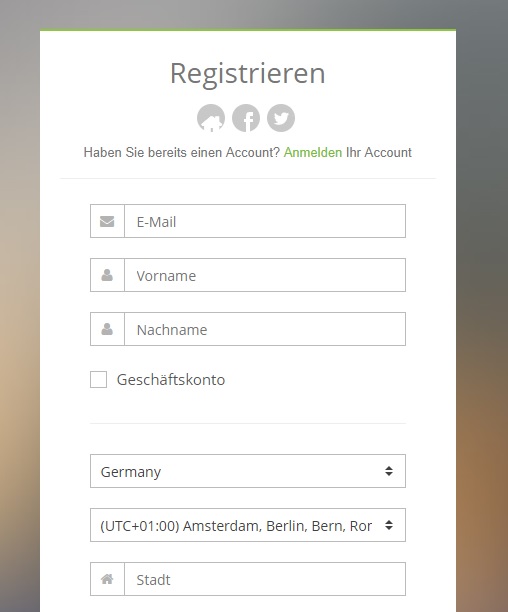The image size is (508, 612).
Task: Click the arrows on the Germany selector
Action: [x=389, y=471]
